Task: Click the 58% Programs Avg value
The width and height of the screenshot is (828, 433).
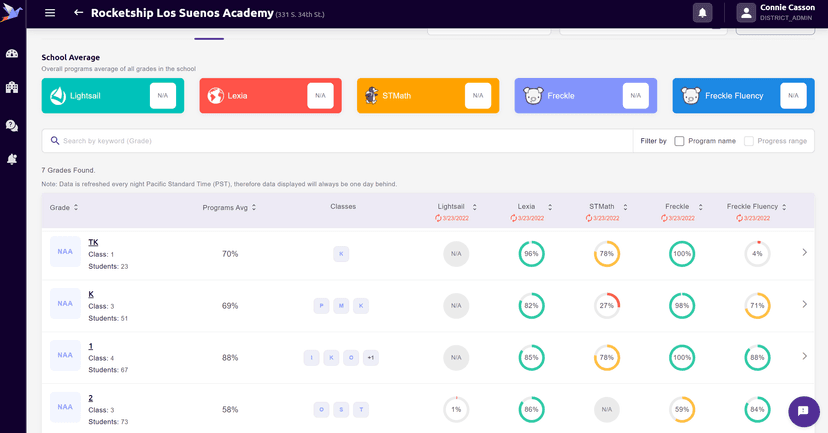Action: pos(230,409)
